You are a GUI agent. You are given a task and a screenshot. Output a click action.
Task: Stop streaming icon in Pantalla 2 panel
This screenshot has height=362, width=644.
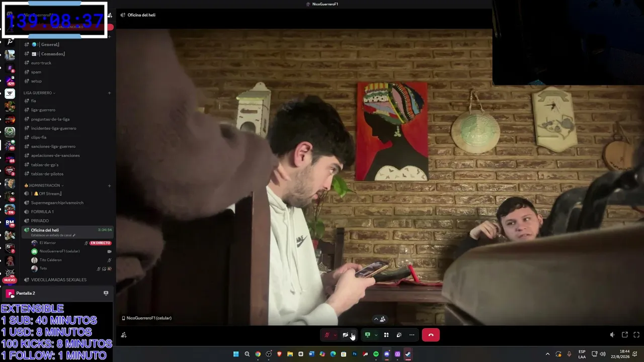[106, 293]
